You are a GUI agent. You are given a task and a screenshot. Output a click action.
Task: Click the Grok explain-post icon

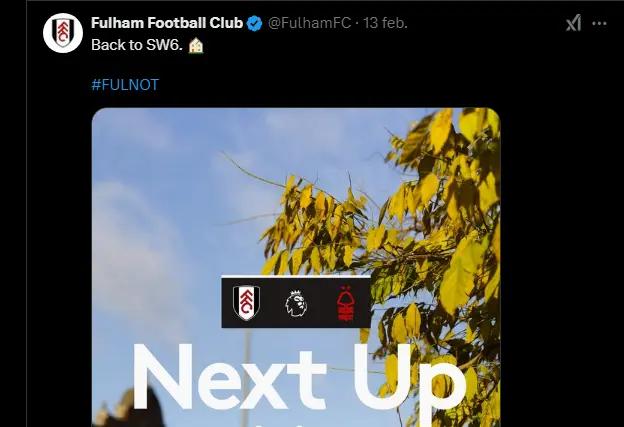click(x=573, y=23)
